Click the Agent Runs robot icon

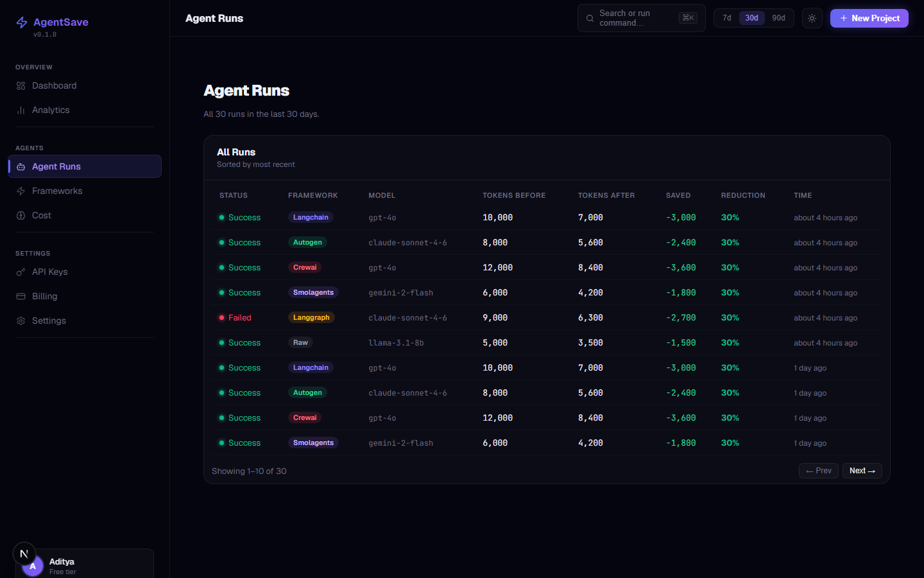21,167
